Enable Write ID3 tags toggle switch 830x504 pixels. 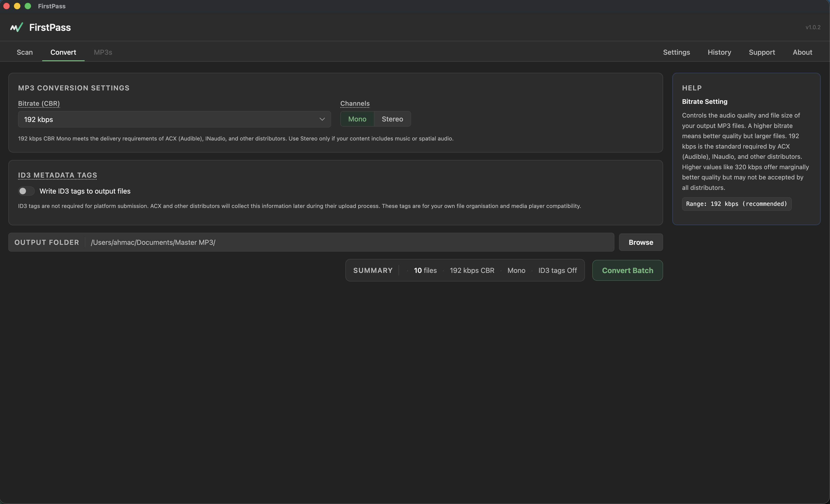[26, 191]
